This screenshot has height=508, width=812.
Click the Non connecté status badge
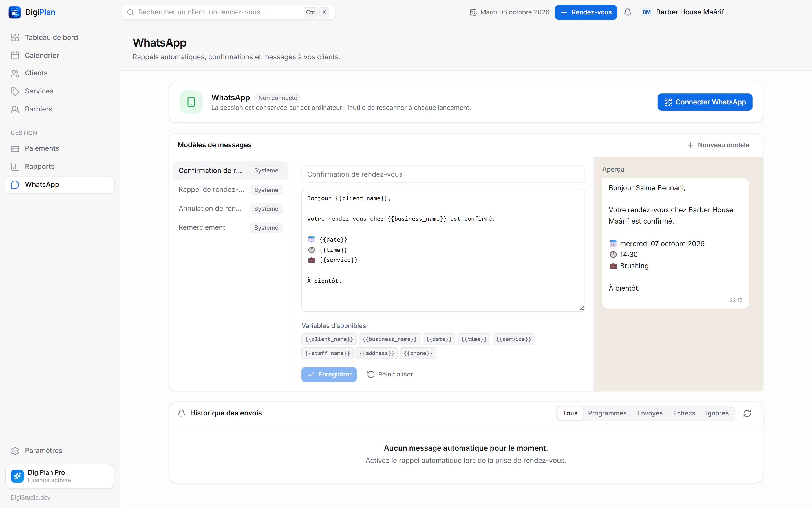277,98
